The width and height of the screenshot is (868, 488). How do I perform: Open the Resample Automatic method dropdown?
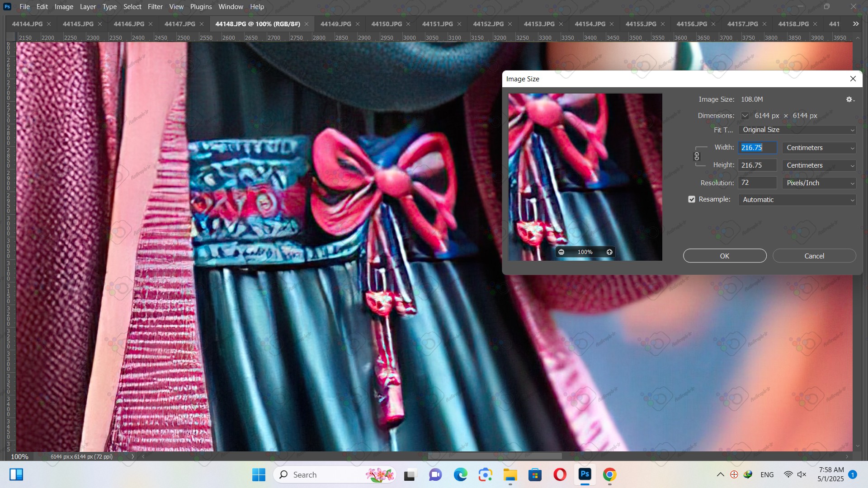click(797, 200)
